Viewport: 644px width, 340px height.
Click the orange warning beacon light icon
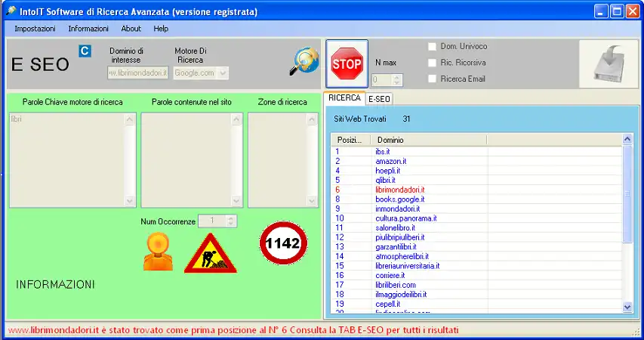[x=158, y=251]
